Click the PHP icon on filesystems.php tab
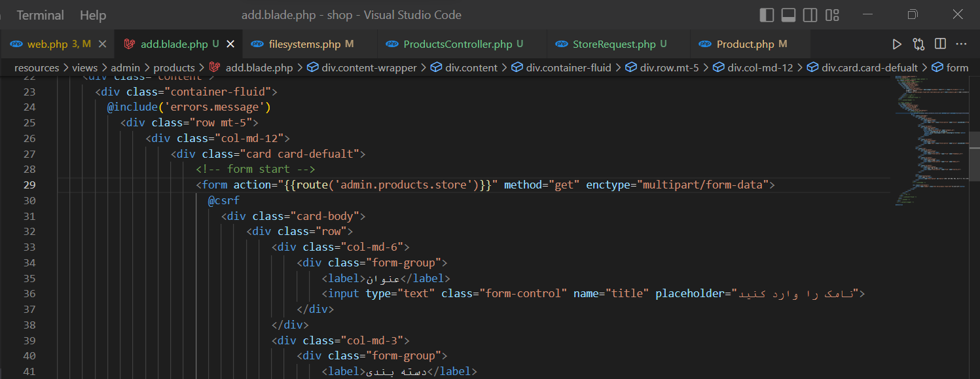The width and height of the screenshot is (980, 379). tap(257, 45)
